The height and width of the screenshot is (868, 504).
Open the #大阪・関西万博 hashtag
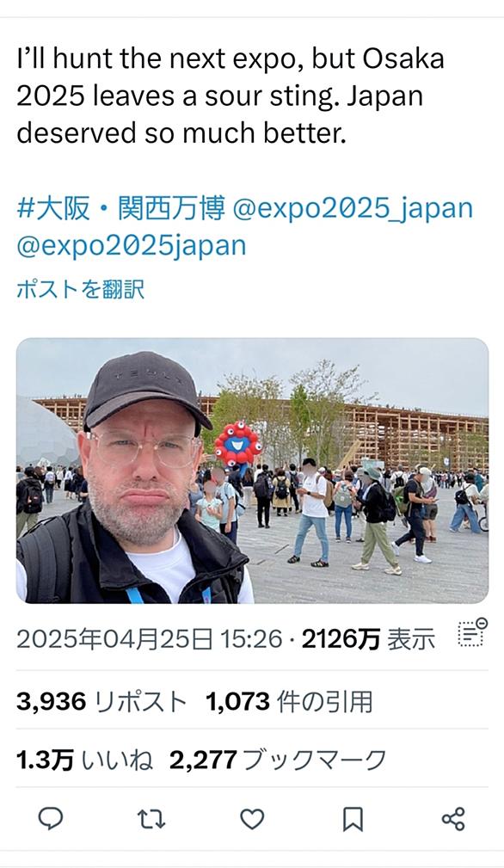pos(121,209)
